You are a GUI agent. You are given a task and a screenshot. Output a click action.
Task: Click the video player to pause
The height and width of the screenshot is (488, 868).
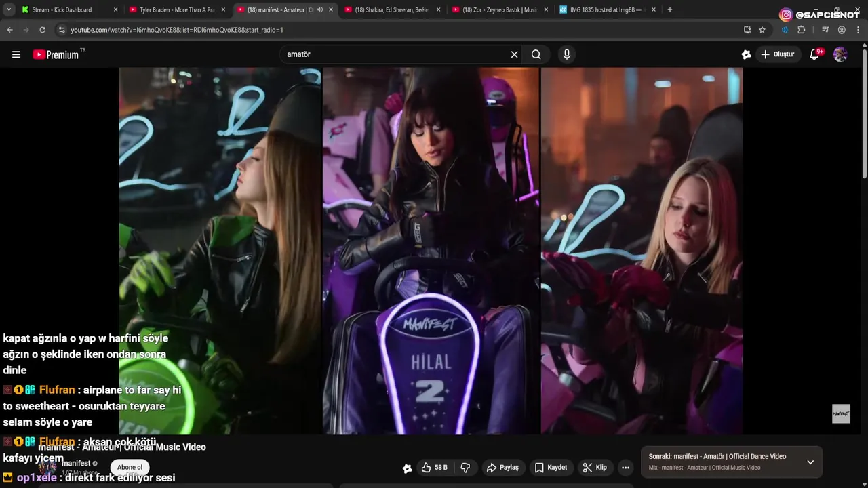[431, 251]
